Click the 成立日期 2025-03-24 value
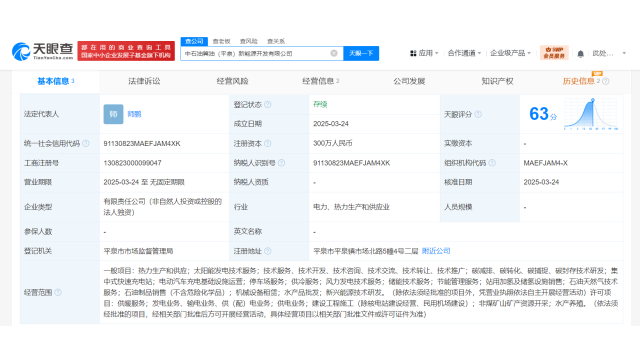640x360 pixels. pyautogui.click(x=331, y=124)
